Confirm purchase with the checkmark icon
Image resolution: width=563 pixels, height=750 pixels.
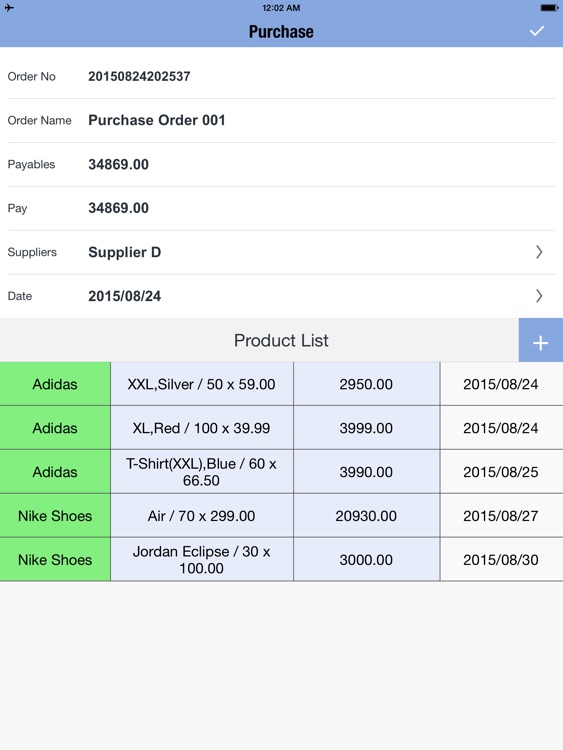[537, 31]
